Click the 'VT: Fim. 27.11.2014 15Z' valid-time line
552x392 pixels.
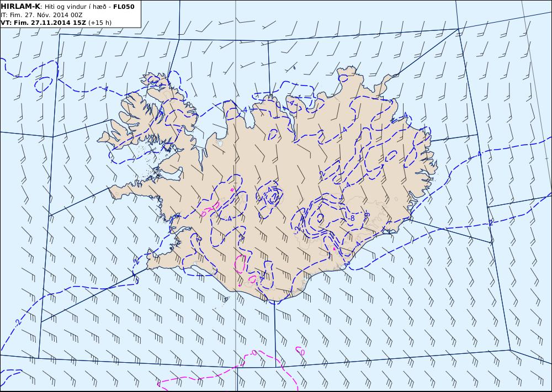point(56,23)
